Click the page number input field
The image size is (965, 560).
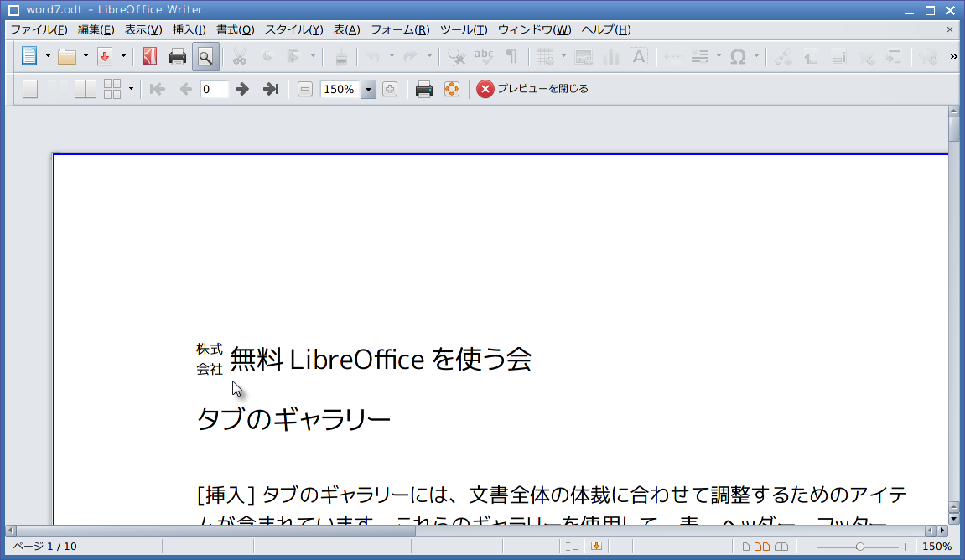[214, 89]
